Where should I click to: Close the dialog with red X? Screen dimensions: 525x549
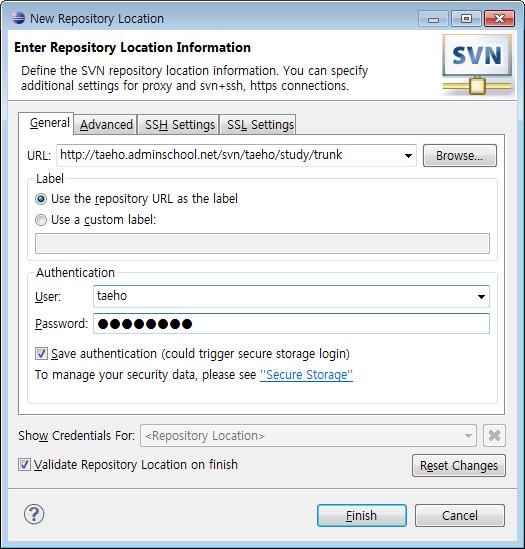(499, 19)
